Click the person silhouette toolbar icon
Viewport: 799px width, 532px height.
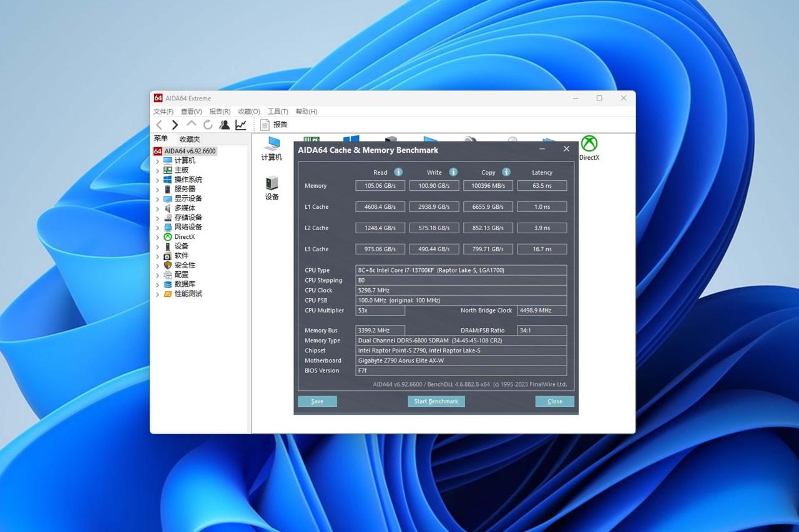[224, 125]
